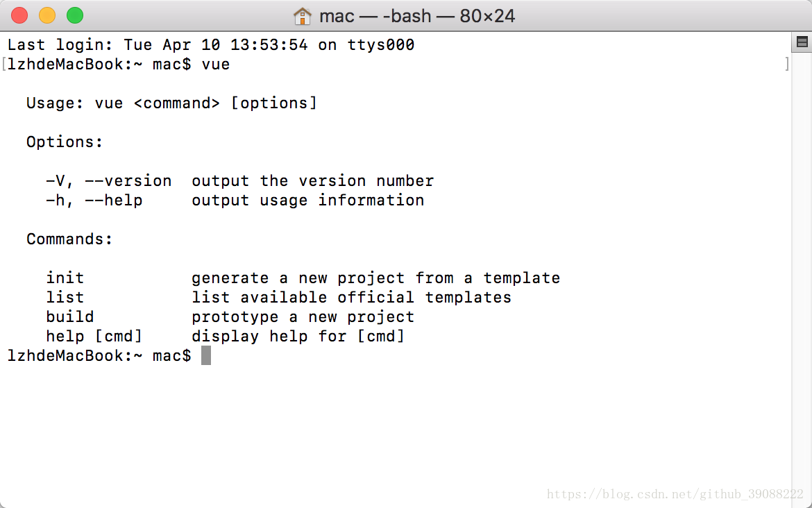Click the "Commands:" heading text

click(69, 239)
